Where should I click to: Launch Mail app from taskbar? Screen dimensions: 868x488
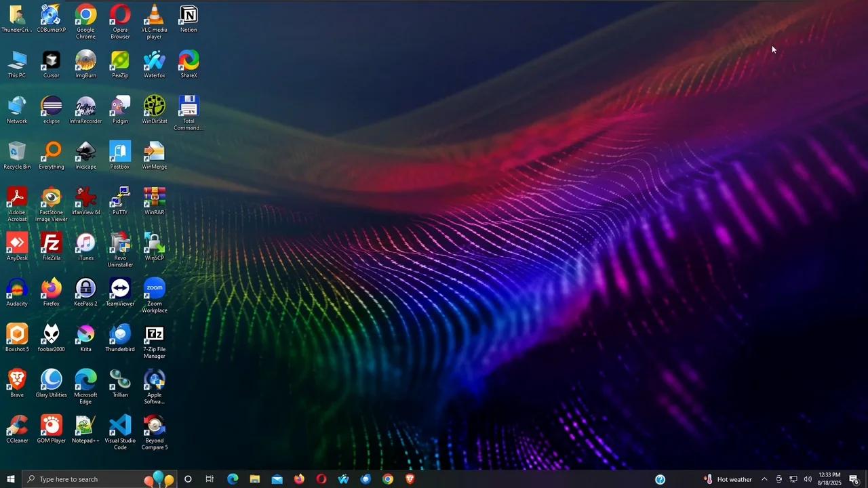[x=277, y=479]
